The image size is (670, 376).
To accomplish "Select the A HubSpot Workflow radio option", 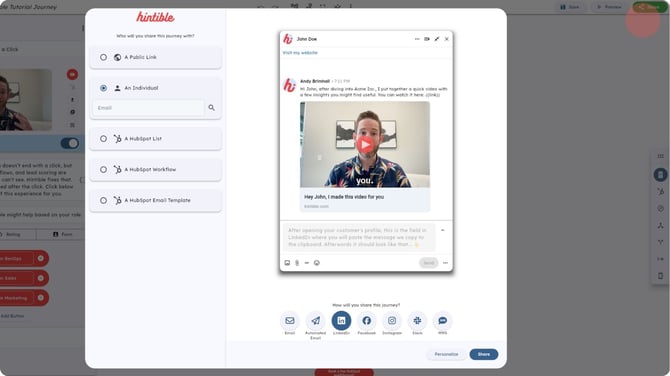I will point(103,170).
